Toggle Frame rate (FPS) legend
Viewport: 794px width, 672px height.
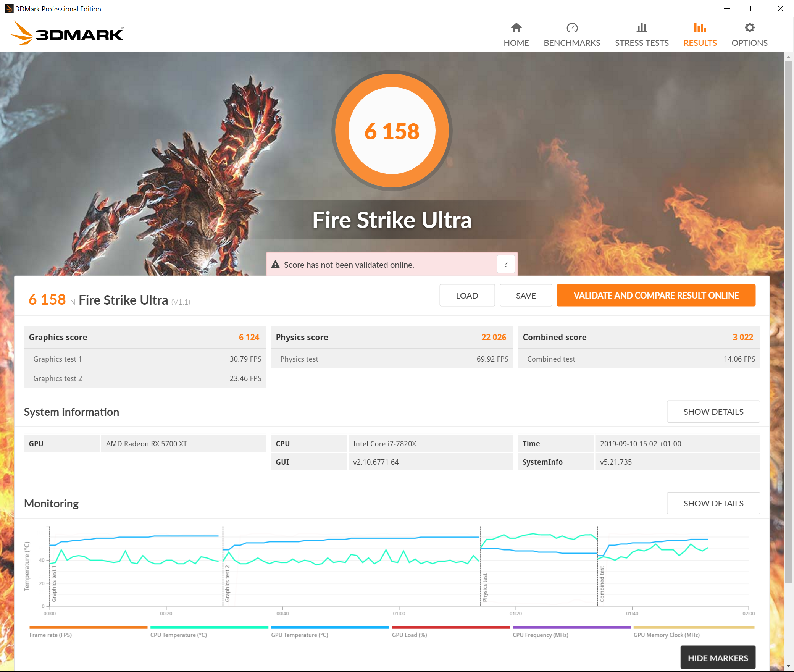tap(50, 635)
